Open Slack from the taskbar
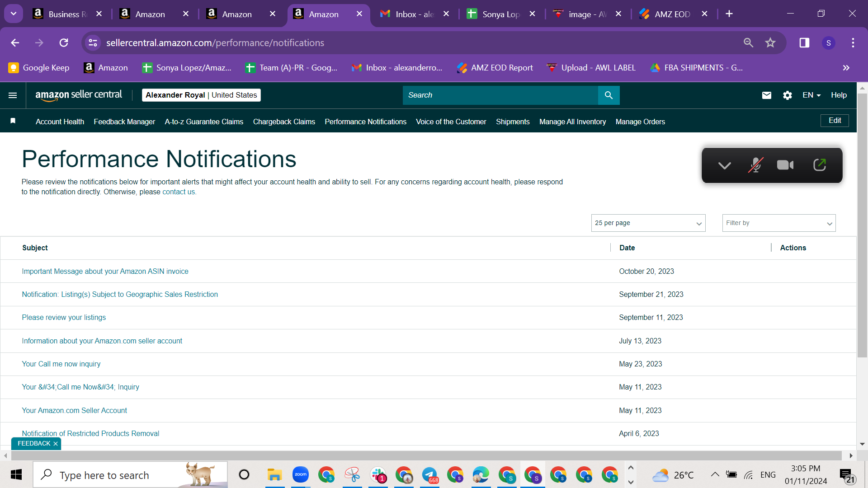The image size is (868, 488). pyautogui.click(x=378, y=474)
